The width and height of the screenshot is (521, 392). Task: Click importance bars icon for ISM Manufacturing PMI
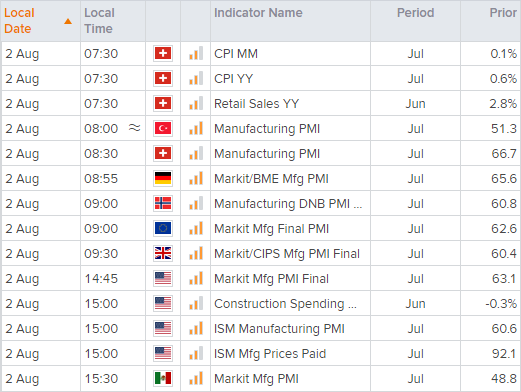pyautogui.click(x=196, y=328)
